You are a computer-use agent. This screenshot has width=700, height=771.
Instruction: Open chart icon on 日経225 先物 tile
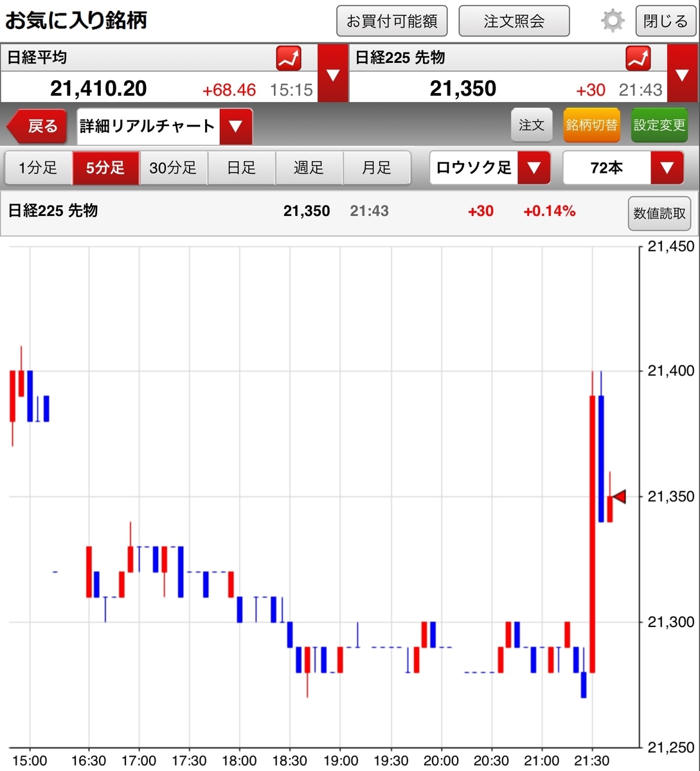pos(638,58)
